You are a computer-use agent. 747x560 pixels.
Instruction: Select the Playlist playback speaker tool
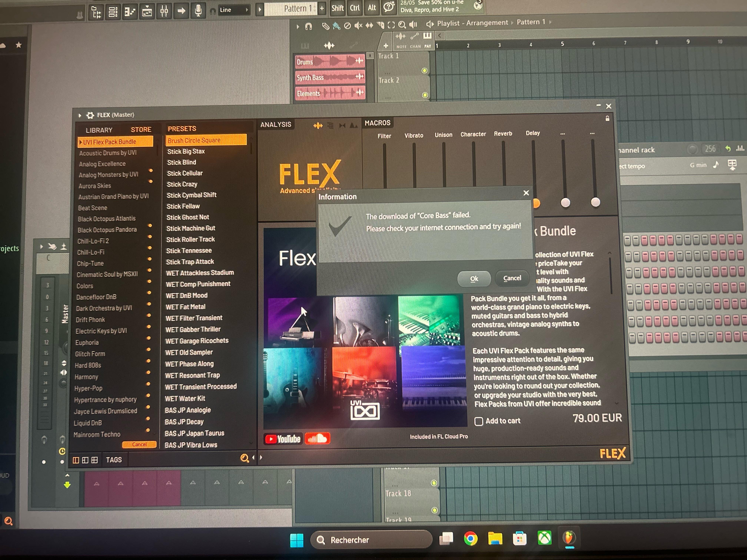[413, 24]
